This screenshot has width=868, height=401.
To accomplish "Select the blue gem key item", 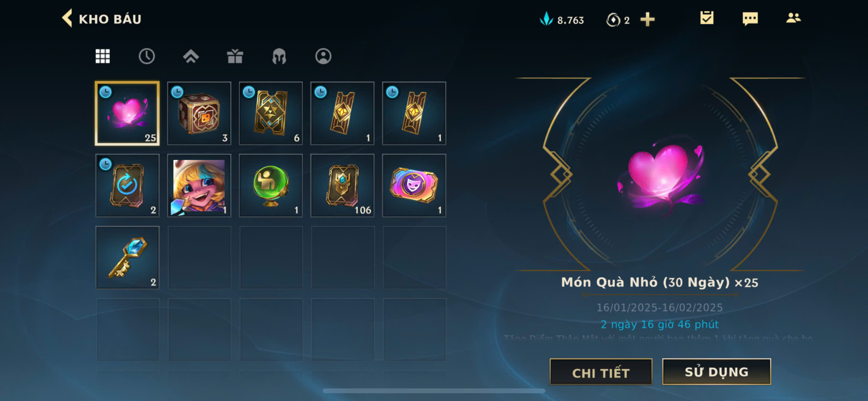I will tap(127, 257).
